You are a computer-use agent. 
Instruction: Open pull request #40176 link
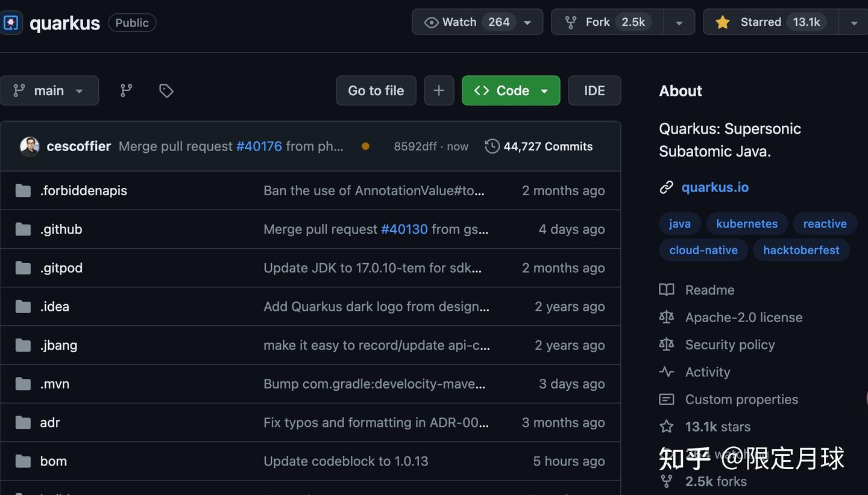[x=259, y=146]
